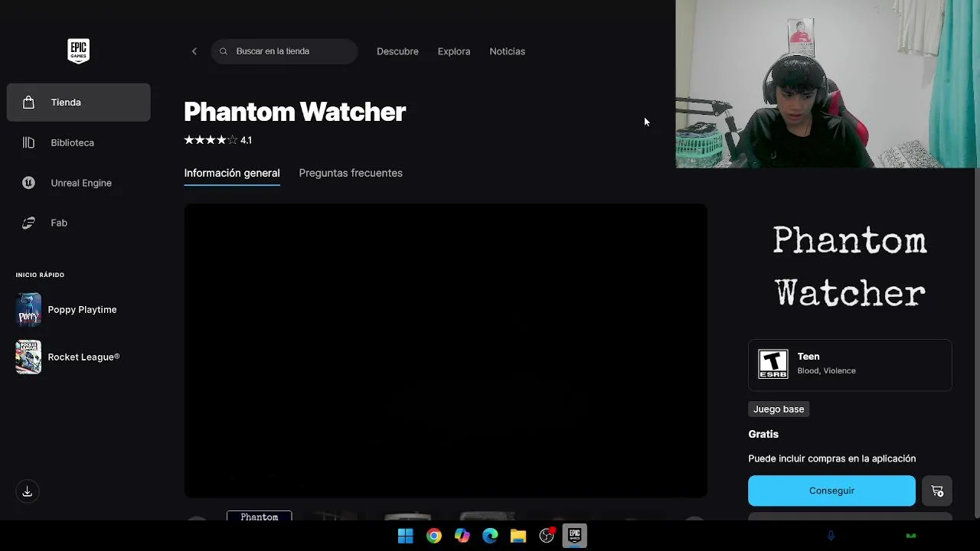Click the Phantom Watcher title text
The height and width of the screenshot is (551, 980).
tap(295, 112)
